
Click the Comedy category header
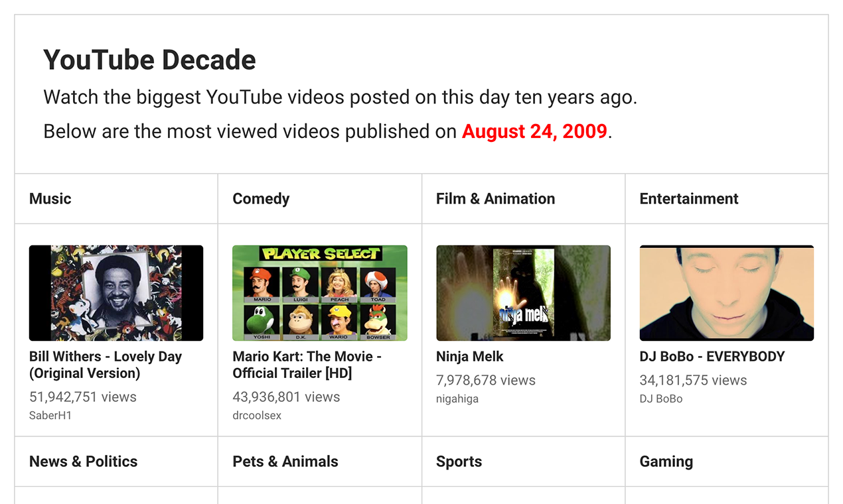[x=261, y=198]
